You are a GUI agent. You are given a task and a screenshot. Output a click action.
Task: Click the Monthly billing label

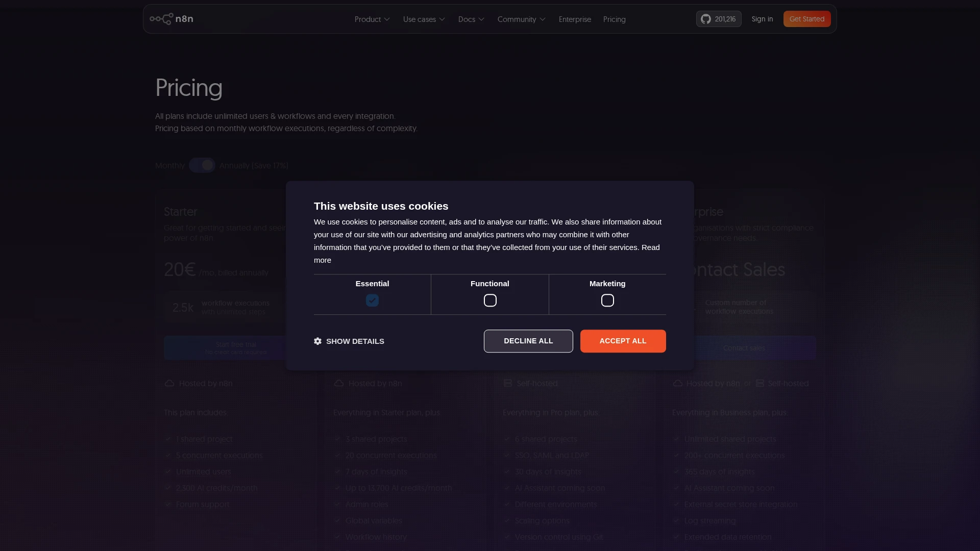coord(169,165)
